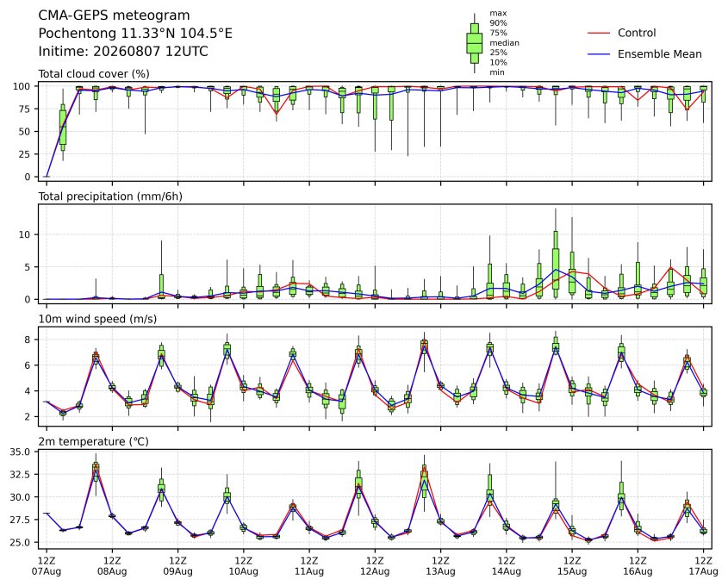Click the legend 'median' label
This screenshot has height=586, width=728.
tap(504, 43)
